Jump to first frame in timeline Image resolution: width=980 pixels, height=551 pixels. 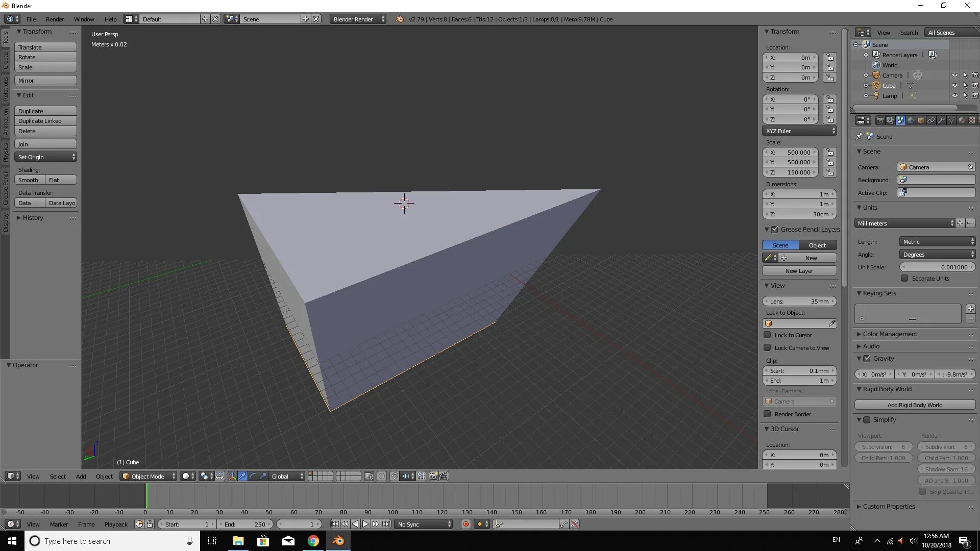point(335,524)
